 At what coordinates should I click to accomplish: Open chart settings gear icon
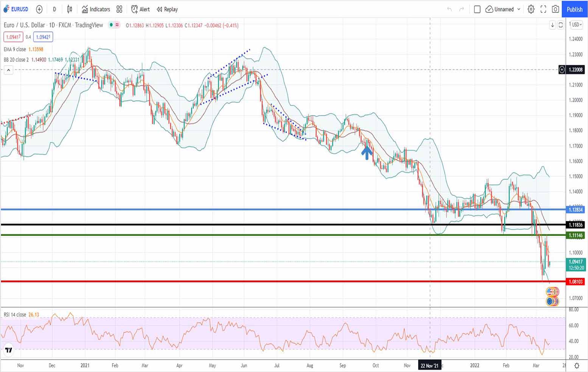[x=531, y=9]
